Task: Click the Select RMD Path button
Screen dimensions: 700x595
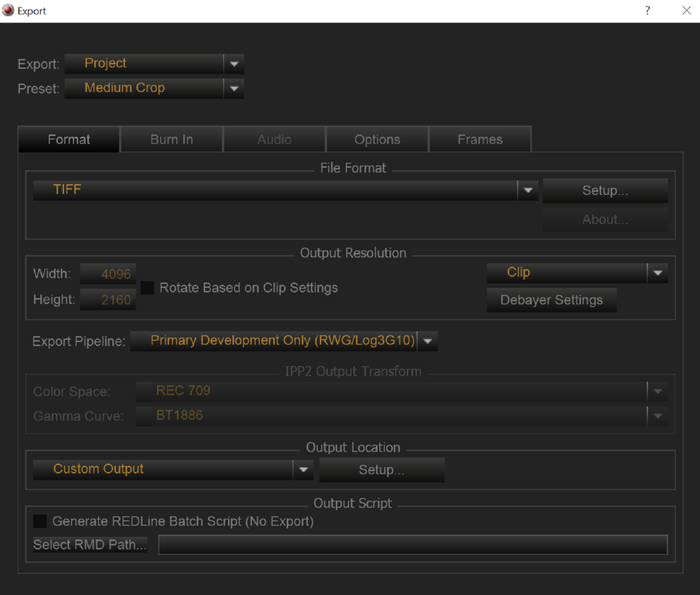Action: 90,544
